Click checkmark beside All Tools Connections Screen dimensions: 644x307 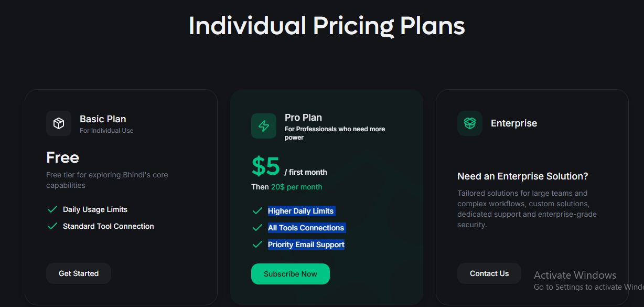pos(257,228)
